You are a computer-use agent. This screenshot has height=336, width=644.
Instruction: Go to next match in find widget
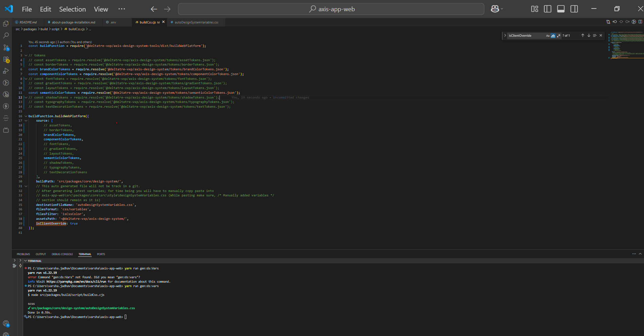click(x=589, y=35)
